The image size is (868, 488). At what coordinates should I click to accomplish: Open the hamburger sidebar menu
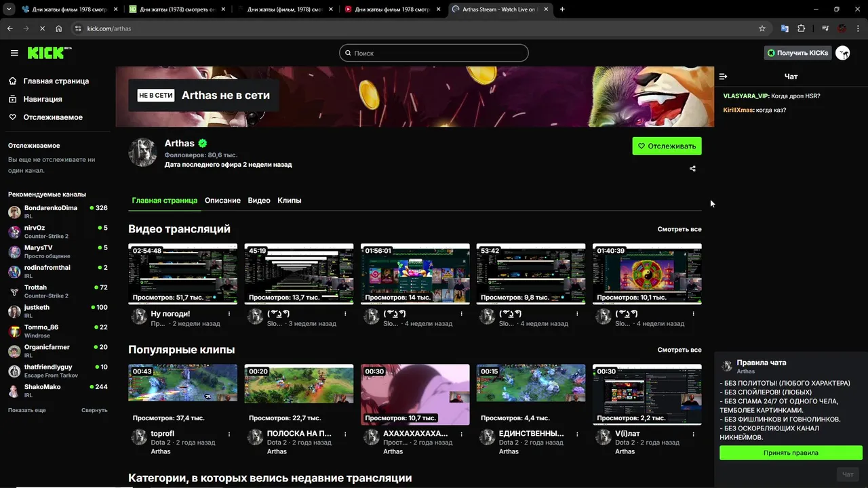(x=14, y=53)
